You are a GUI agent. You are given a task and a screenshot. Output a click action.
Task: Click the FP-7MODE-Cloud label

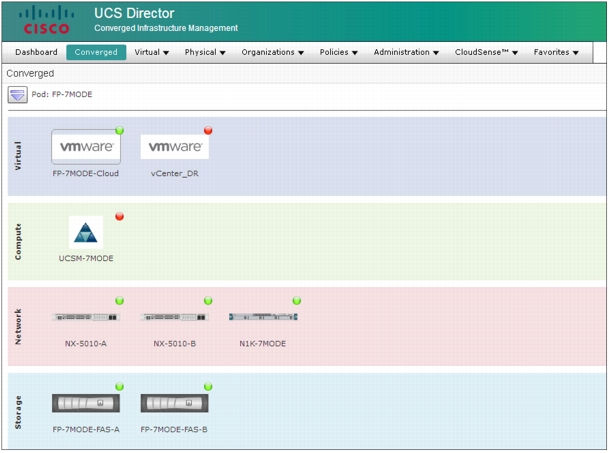86,174
